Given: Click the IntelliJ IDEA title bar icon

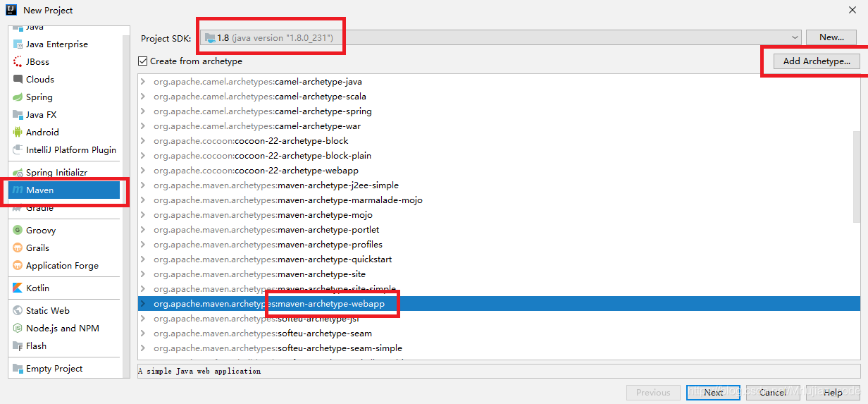Looking at the screenshot, I should click(x=11, y=10).
